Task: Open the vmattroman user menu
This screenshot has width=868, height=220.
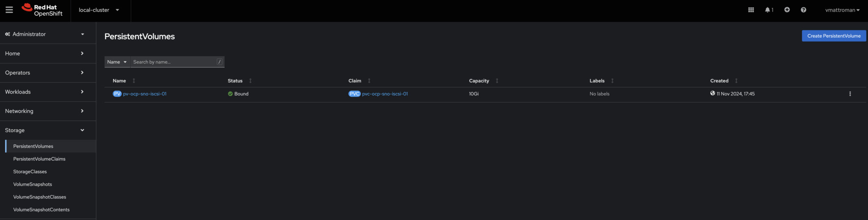Action: coord(842,10)
